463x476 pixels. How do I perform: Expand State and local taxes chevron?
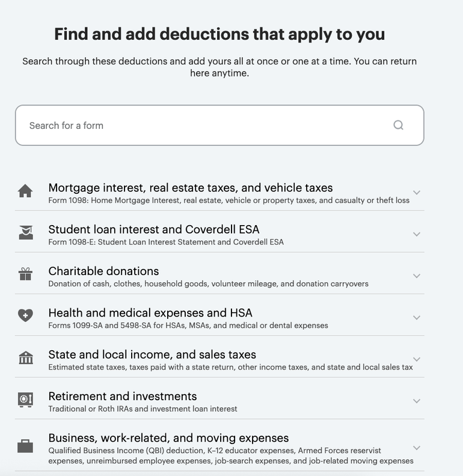(x=416, y=359)
